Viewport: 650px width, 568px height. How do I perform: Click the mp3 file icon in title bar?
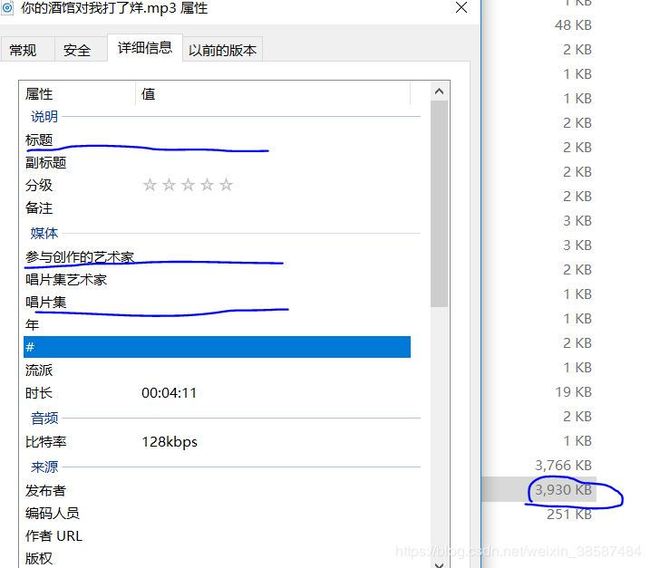[8, 7]
